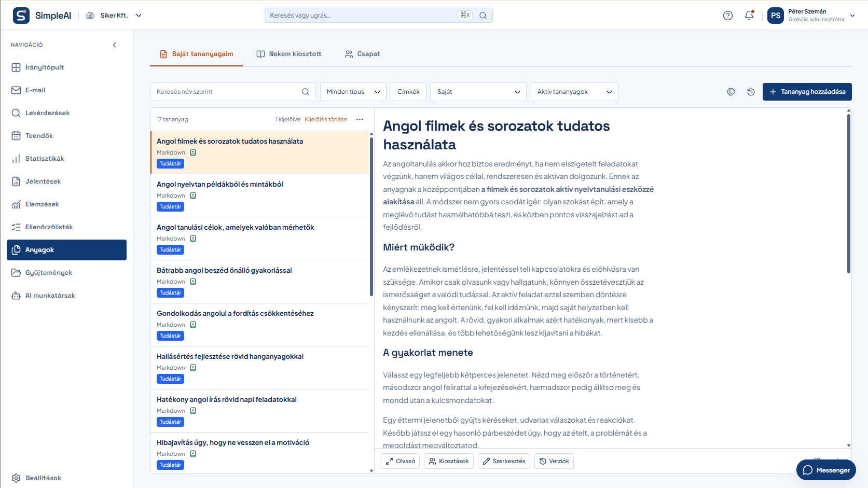This screenshot has height=488, width=868.
Task: Go to E-mail in navigation
Action: pos(66,90)
